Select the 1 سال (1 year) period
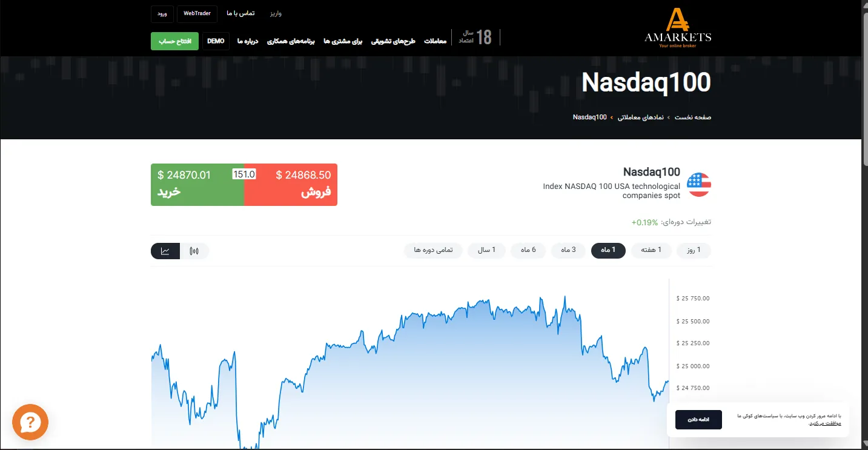Viewport: 868px width, 450px height. click(x=486, y=250)
